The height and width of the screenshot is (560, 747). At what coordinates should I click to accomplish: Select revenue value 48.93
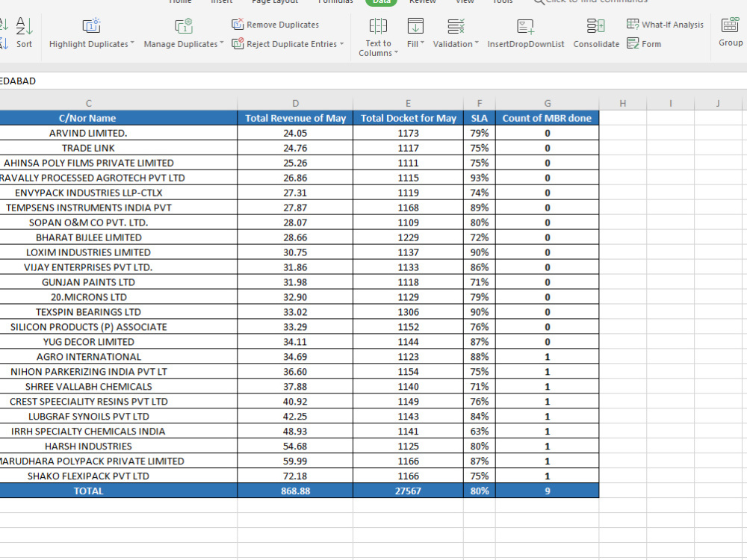295,432
